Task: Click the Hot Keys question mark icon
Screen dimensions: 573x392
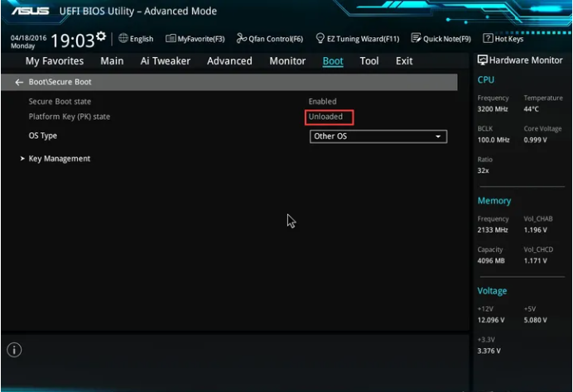Action: coord(488,38)
